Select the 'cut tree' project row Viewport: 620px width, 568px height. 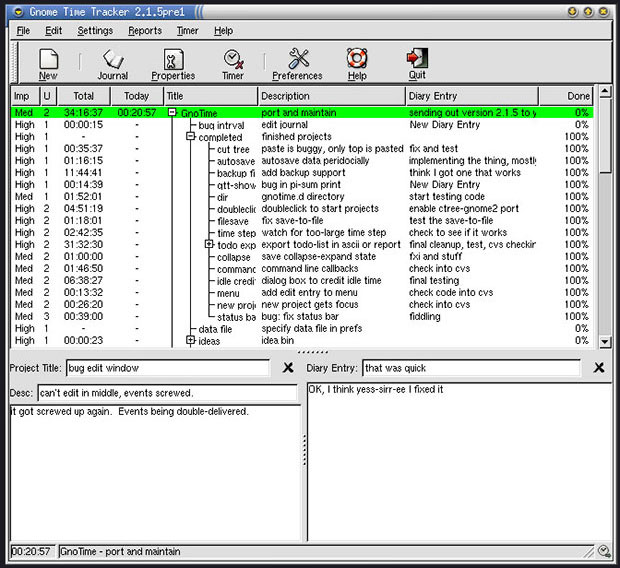[302, 149]
